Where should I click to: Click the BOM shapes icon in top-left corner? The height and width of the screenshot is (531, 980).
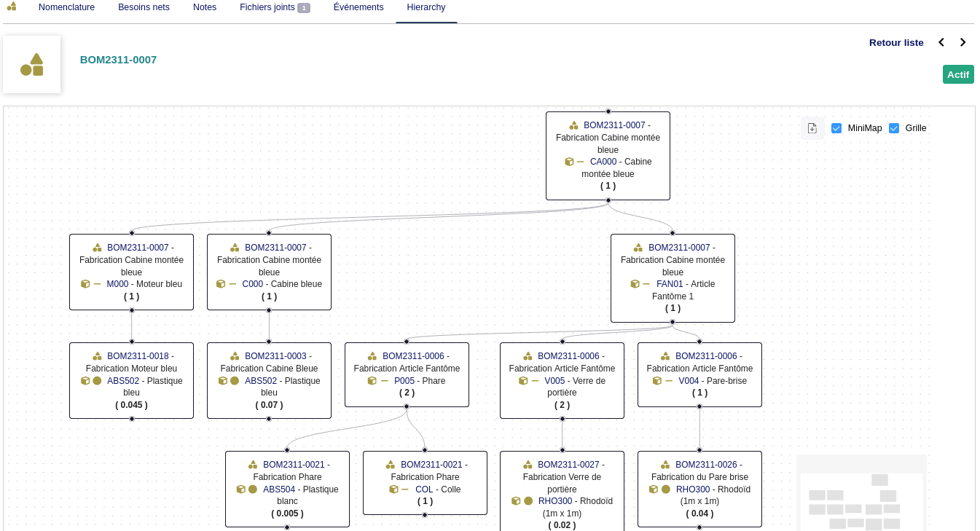tap(12, 7)
